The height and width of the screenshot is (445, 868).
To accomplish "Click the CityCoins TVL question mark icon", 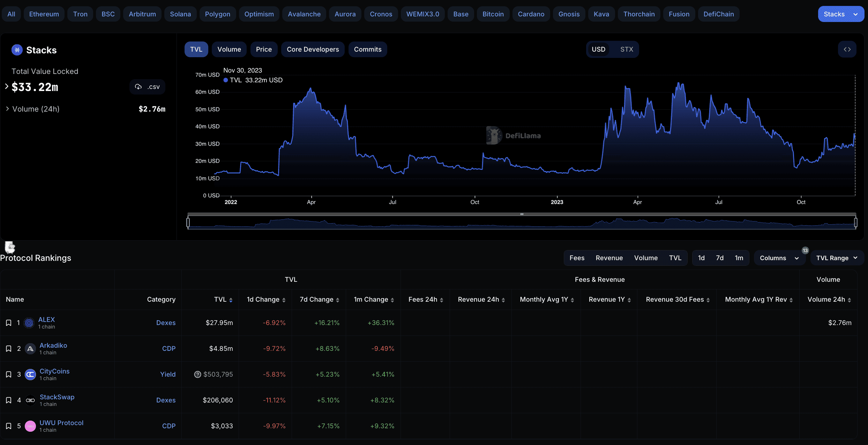I will click(197, 374).
